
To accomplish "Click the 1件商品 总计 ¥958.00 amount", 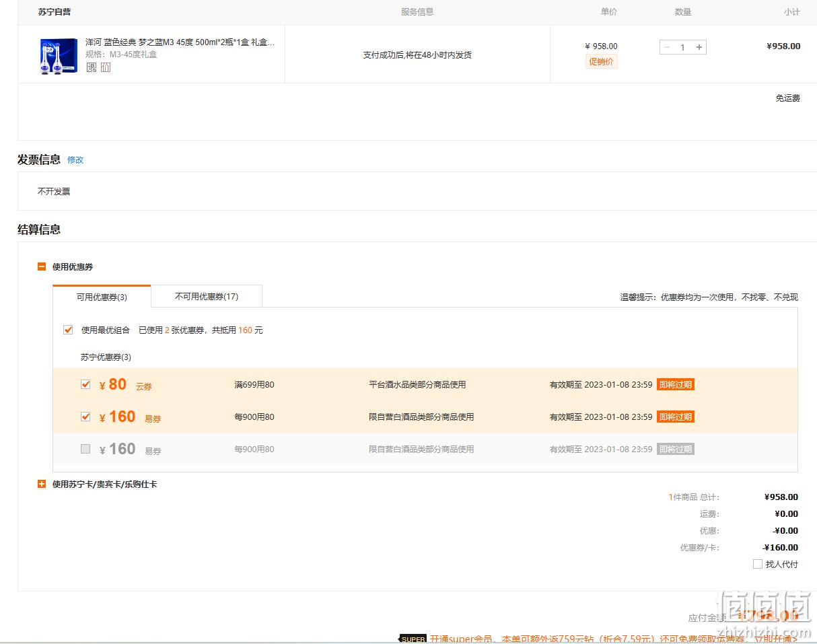I will point(781,497).
